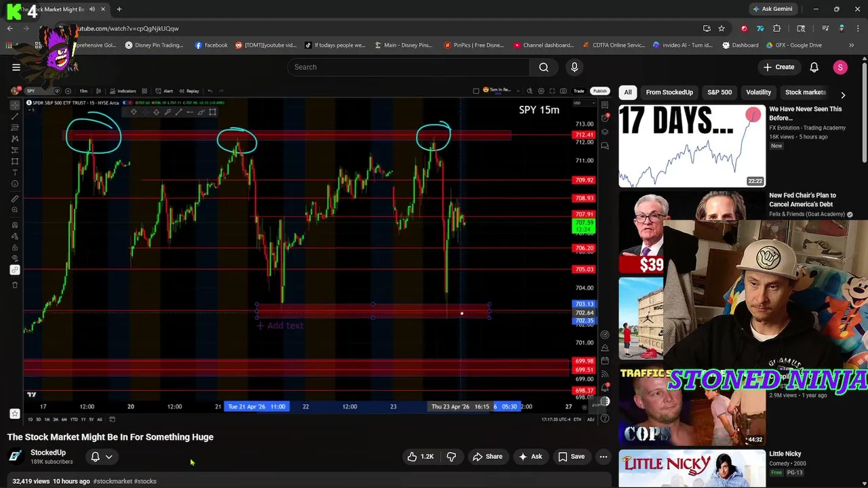The height and width of the screenshot is (488, 868).
Task: Click the browser address bar URL
Action: tap(129, 28)
